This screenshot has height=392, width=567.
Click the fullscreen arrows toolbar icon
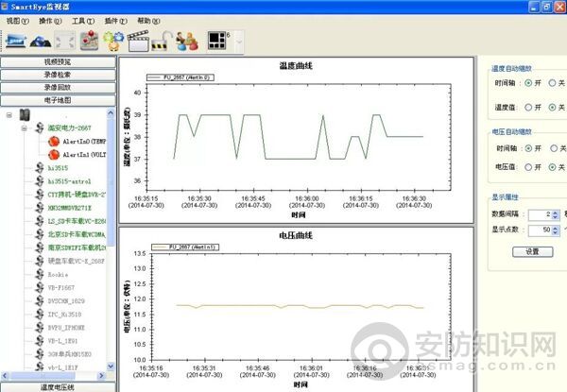click(x=65, y=41)
